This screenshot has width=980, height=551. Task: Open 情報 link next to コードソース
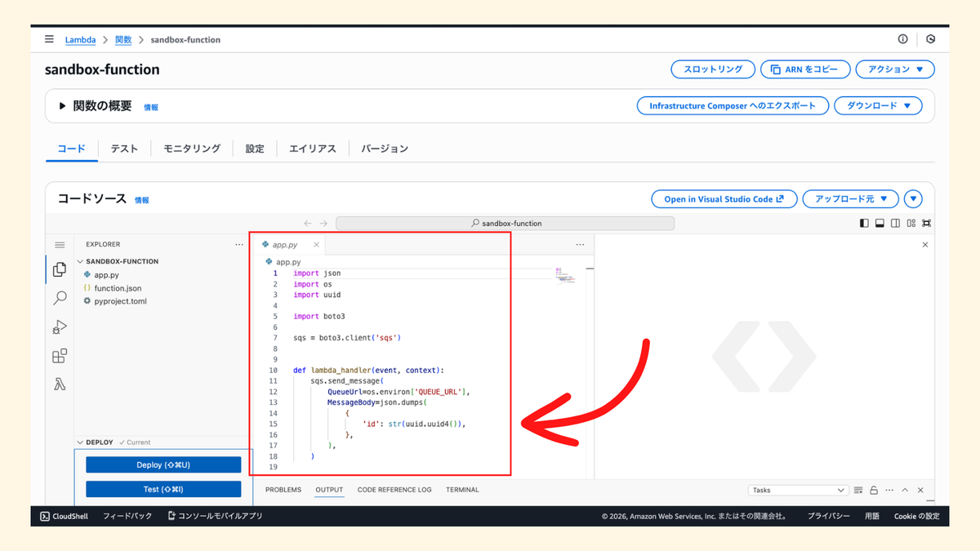pos(142,200)
